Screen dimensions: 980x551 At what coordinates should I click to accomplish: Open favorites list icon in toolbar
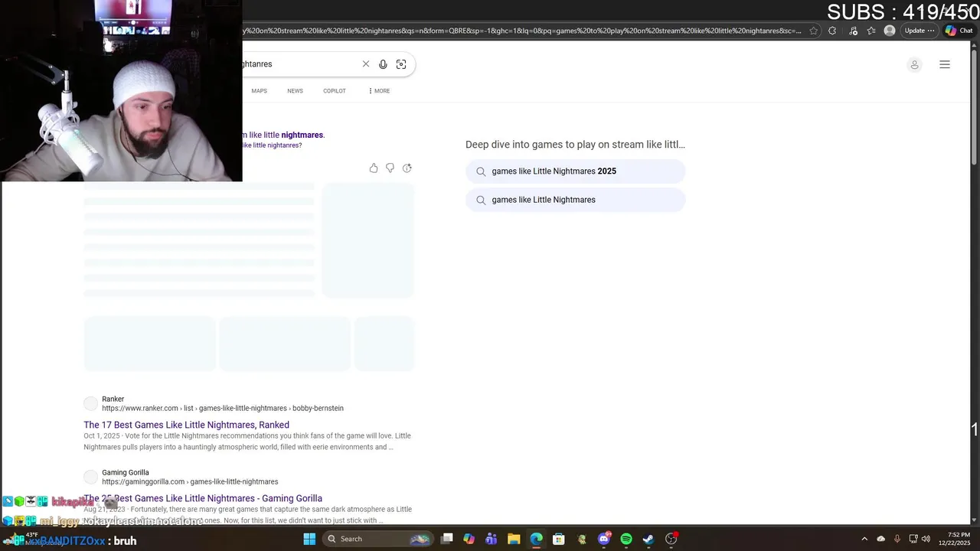coord(871,31)
